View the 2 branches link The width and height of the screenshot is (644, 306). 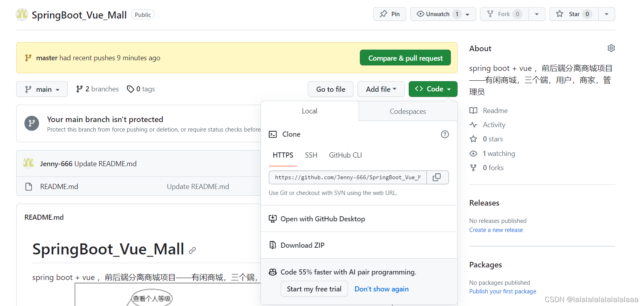click(x=97, y=89)
